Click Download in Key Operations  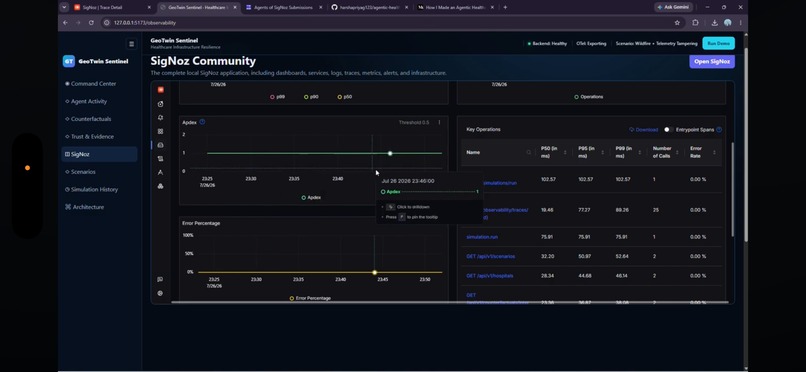644,129
